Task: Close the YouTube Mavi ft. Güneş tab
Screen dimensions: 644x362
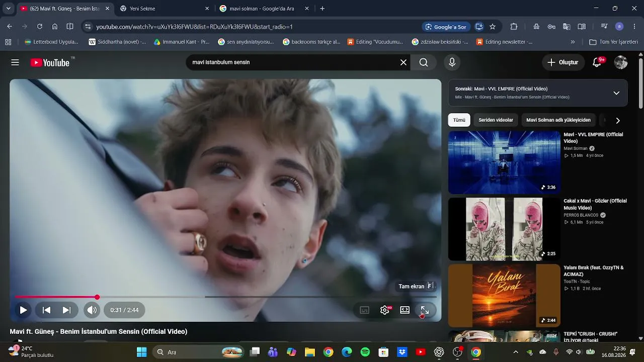Action: [x=107, y=9]
